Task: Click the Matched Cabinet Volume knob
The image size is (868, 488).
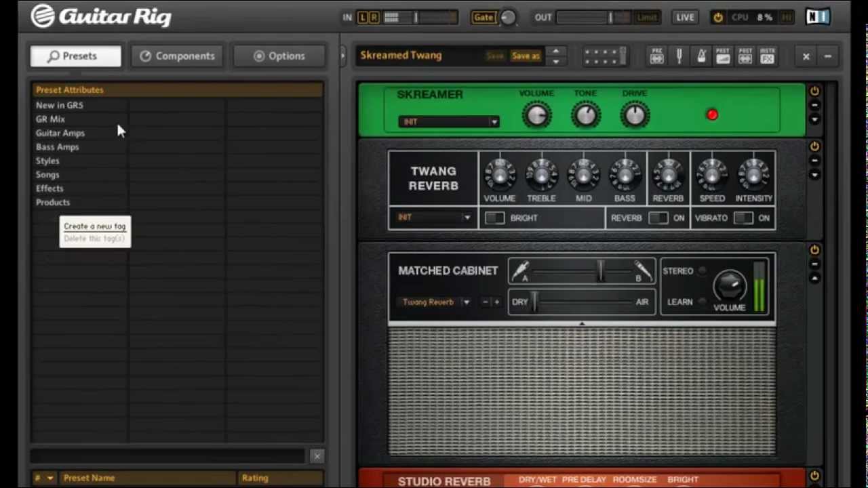Action: point(729,285)
